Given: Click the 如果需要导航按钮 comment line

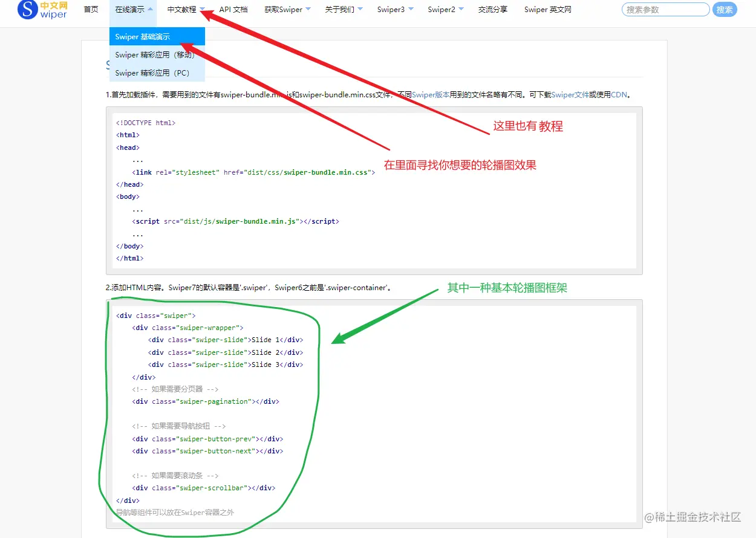Looking at the screenshot, I should 179,426.
